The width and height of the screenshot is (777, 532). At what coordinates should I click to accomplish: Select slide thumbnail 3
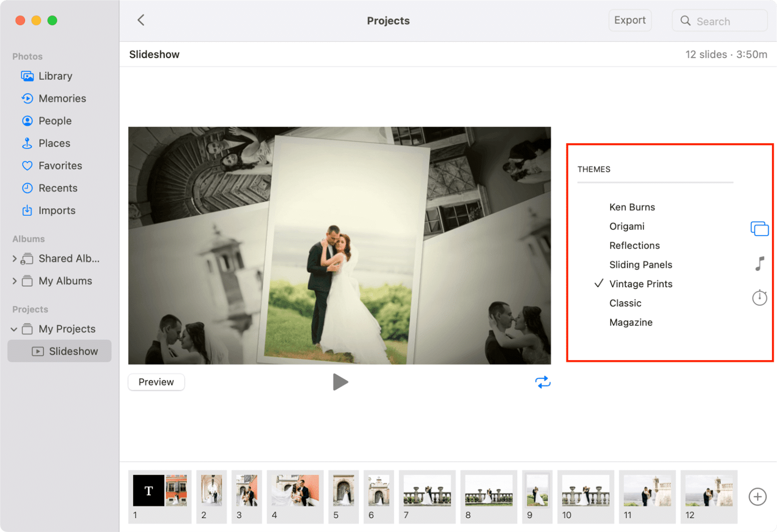click(x=247, y=497)
